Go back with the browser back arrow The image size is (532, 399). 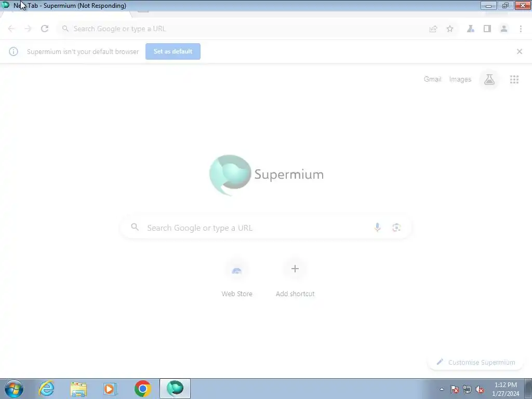point(11,29)
